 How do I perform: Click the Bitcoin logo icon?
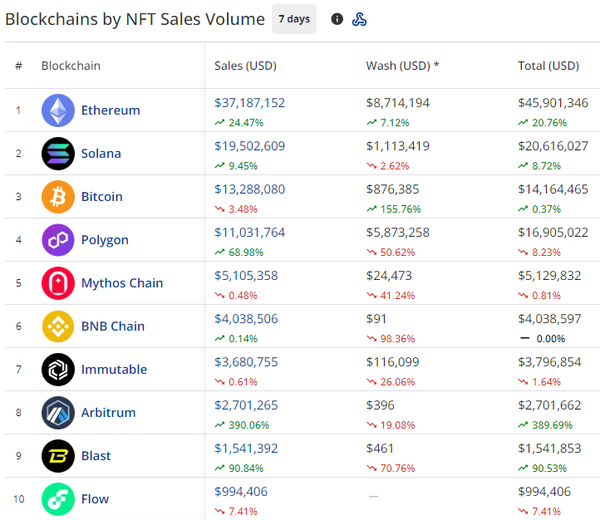point(57,196)
